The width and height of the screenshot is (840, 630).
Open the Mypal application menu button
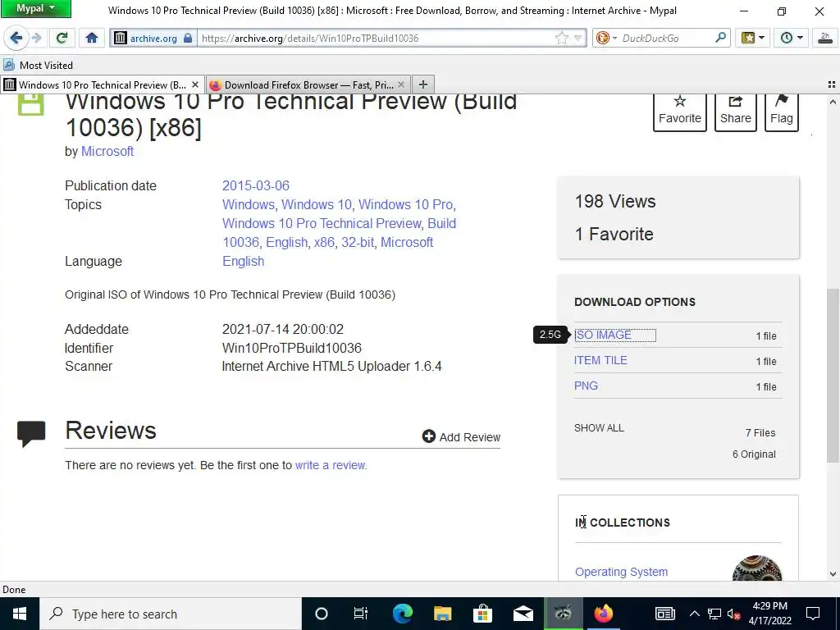click(x=36, y=8)
